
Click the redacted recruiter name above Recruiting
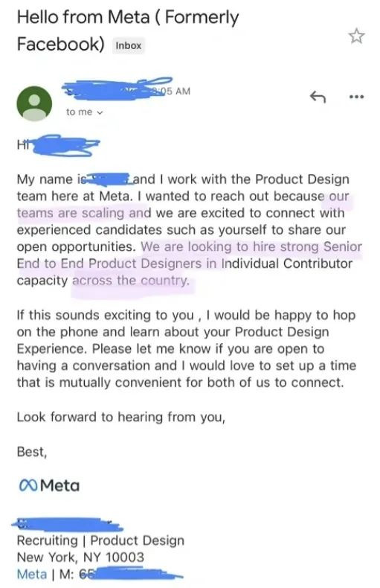pyautogui.click(x=67, y=524)
